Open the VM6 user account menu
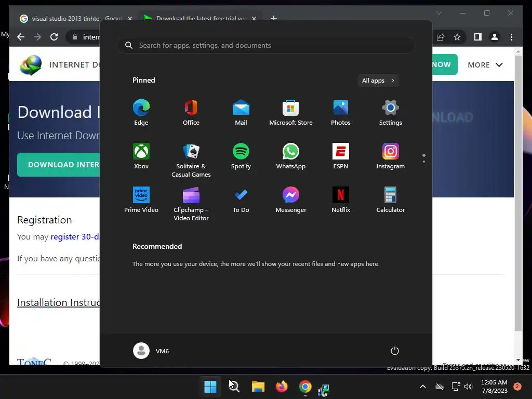 pos(151,351)
